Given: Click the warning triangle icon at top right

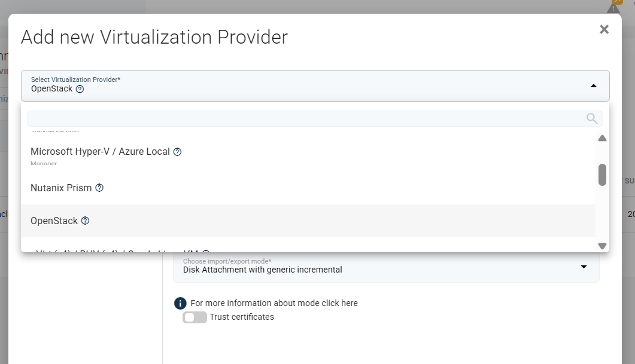Looking at the screenshot, I should point(613,8).
